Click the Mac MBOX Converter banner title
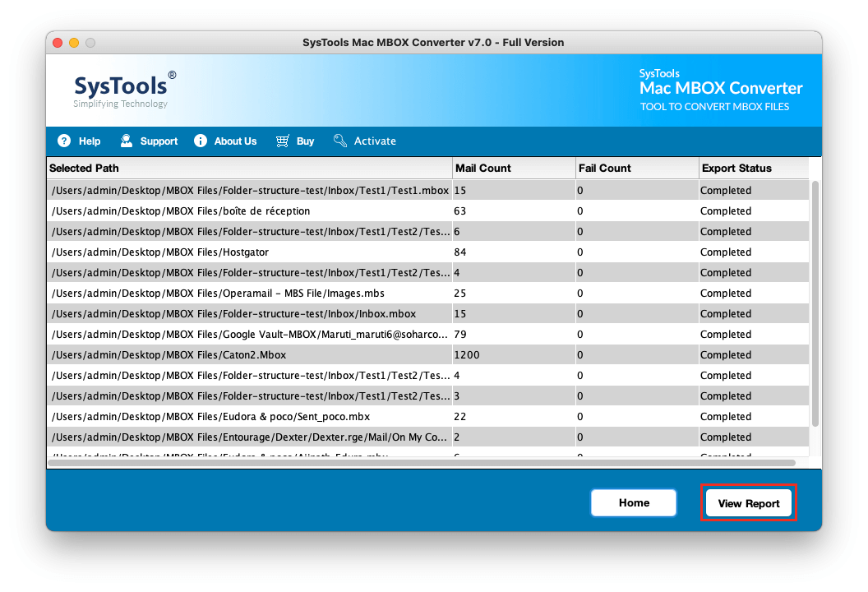The width and height of the screenshot is (868, 592). pos(721,88)
